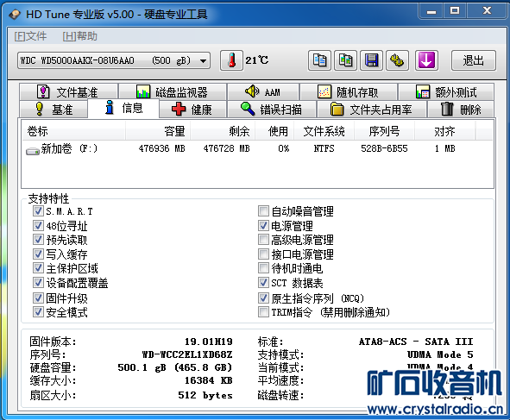Switch to the 文件夹占用率 tab
This screenshot has width=510, height=420.
pos(372,110)
